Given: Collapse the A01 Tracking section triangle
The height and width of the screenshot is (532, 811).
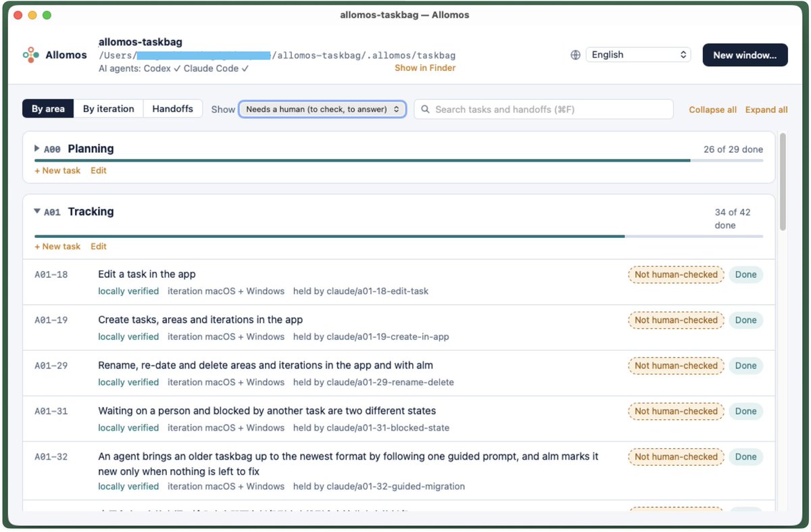Looking at the screenshot, I should tap(37, 212).
